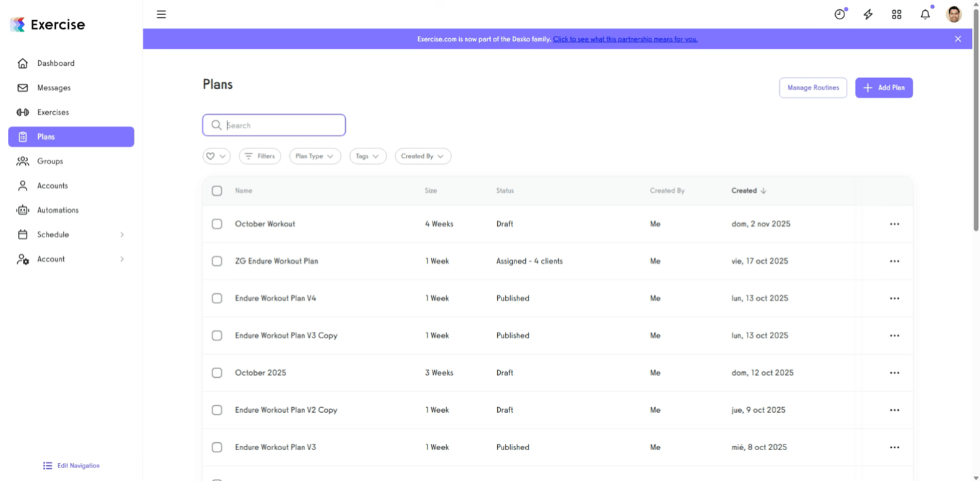Expand the Tags dropdown
Viewport: 980px width, 481px height.
tap(368, 156)
